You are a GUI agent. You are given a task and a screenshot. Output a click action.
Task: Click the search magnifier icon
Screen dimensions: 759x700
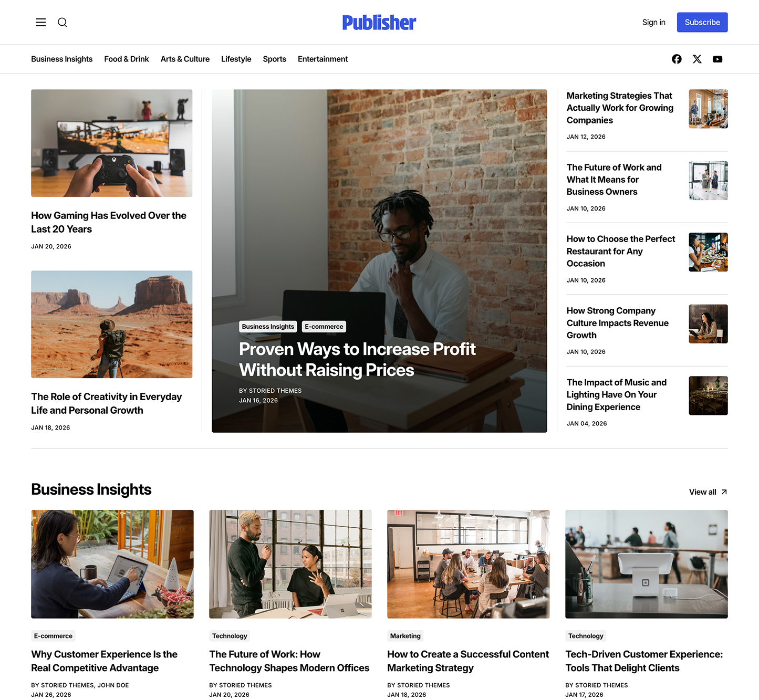coord(62,22)
